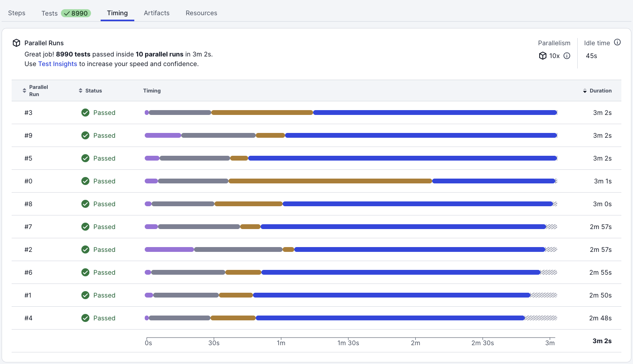Click the gray timing segment for run #9

218,135
